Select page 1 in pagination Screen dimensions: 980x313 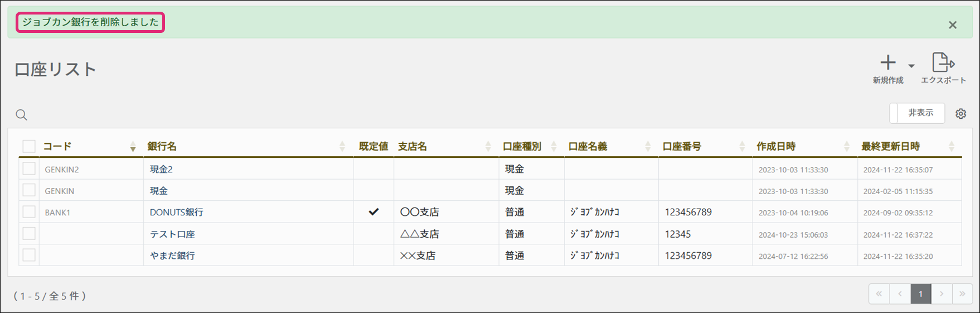click(x=920, y=294)
